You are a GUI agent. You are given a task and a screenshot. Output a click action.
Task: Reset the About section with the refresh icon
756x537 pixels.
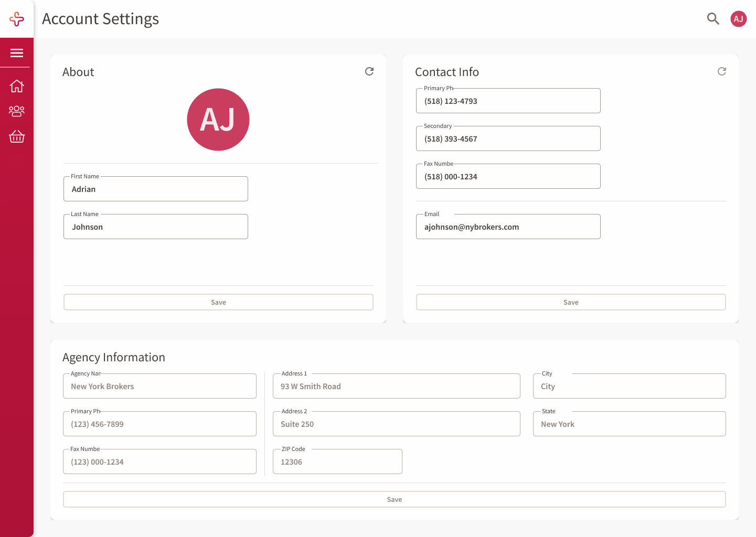click(x=369, y=71)
